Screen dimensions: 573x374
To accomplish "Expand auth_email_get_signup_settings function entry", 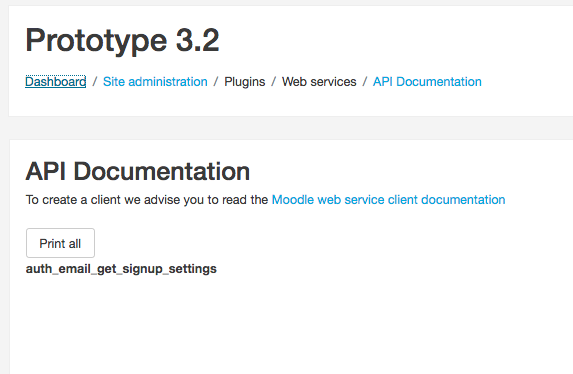I will tap(121, 269).
